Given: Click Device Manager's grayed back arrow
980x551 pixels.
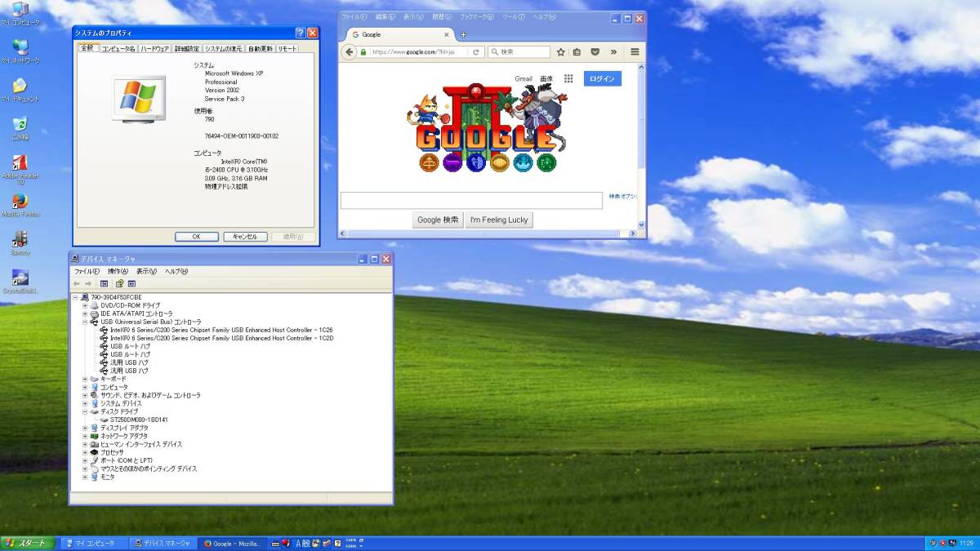Looking at the screenshot, I should pos(76,283).
